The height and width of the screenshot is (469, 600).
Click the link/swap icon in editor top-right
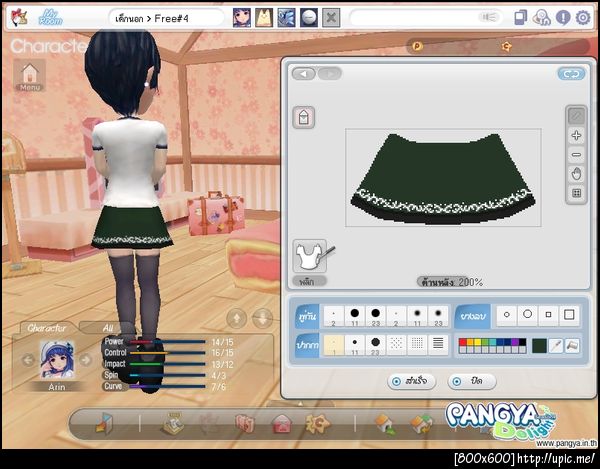coord(571,74)
